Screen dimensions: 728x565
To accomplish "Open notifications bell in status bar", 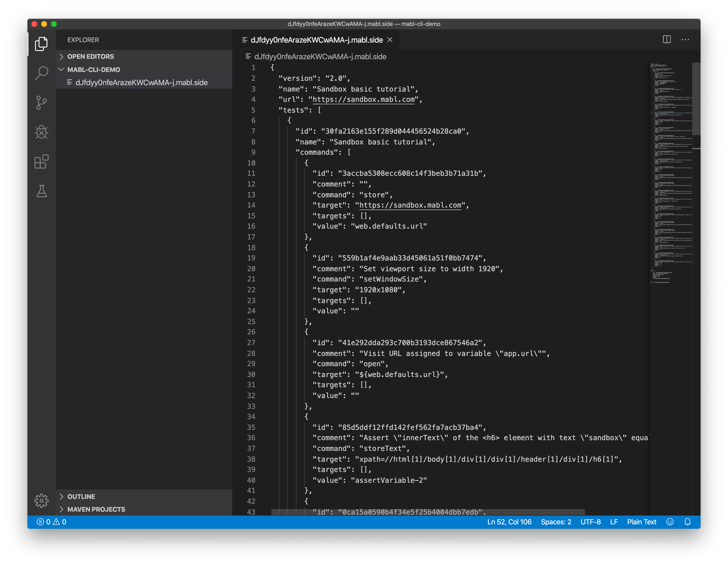I will click(687, 522).
